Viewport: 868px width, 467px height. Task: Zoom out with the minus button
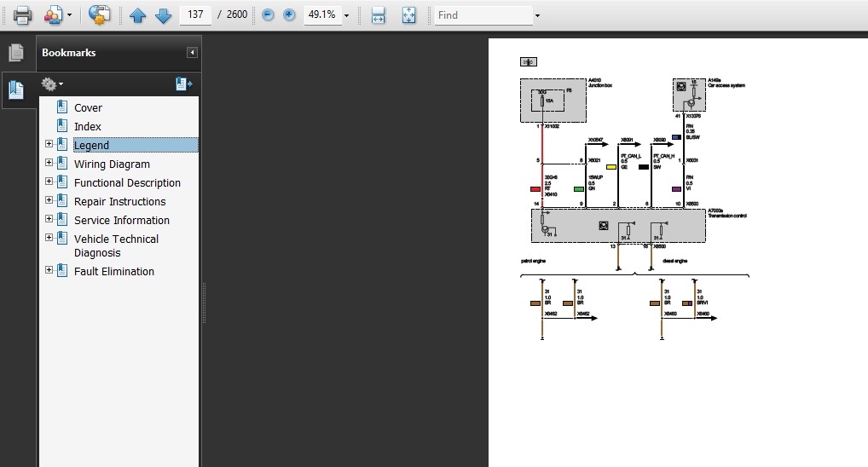tap(268, 15)
